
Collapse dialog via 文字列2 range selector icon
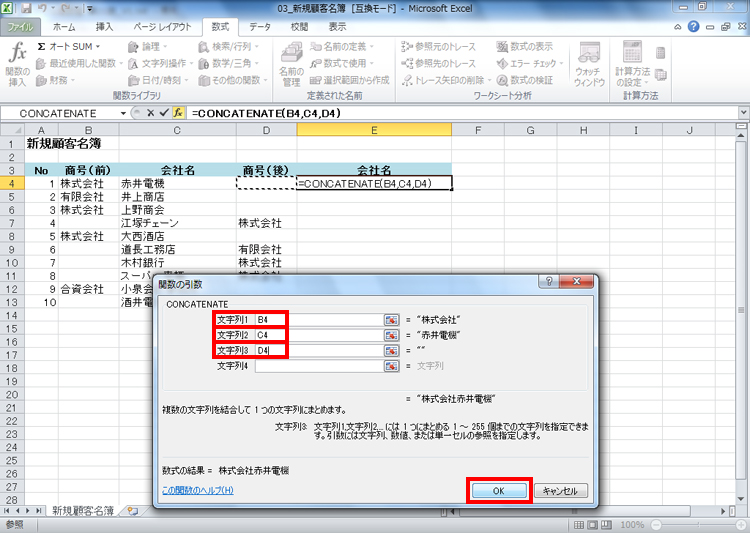point(391,335)
